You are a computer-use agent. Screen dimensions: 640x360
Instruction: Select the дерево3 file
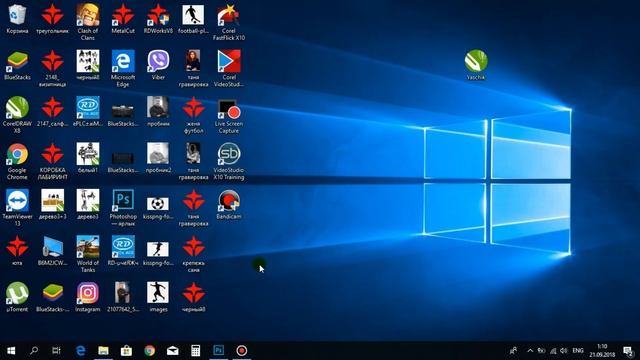[x=88, y=205]
